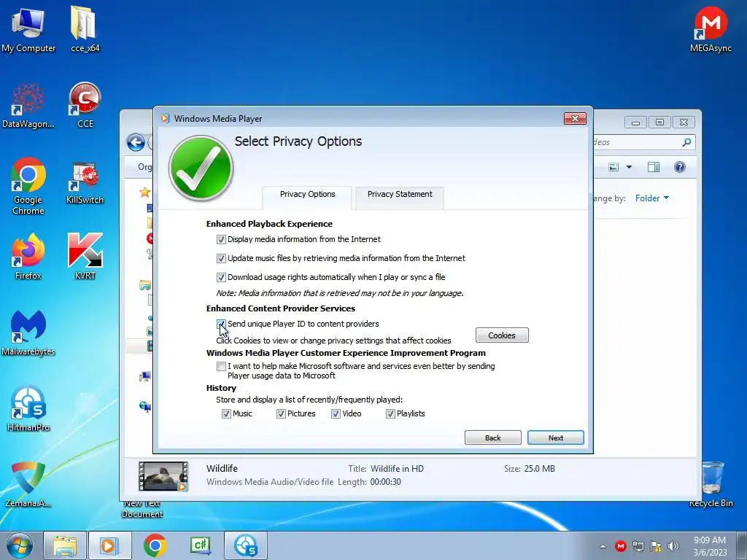Open DataWagon desktop shortcut

[x=28, y=106]
